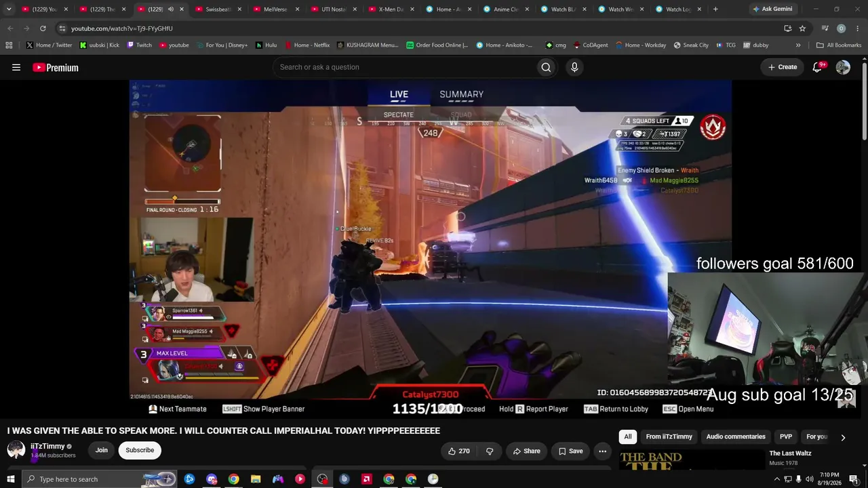Click the taskbar clock showing 7:10 PM

829,479
